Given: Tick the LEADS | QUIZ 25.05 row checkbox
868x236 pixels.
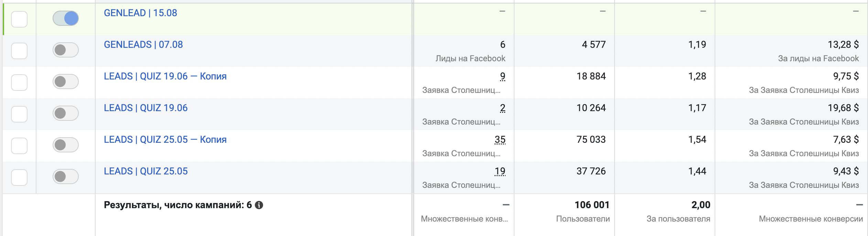Looking at the screenshot, I should click(19, 177).
